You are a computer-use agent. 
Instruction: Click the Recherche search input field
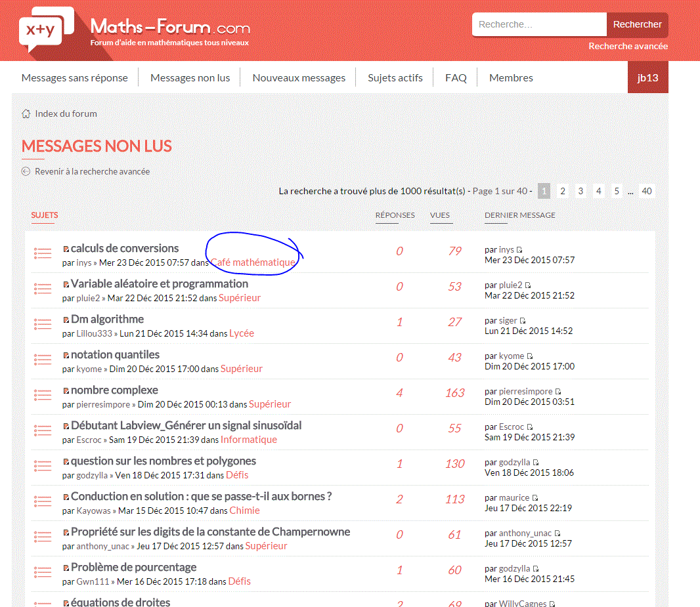click(x=538, y=24)
